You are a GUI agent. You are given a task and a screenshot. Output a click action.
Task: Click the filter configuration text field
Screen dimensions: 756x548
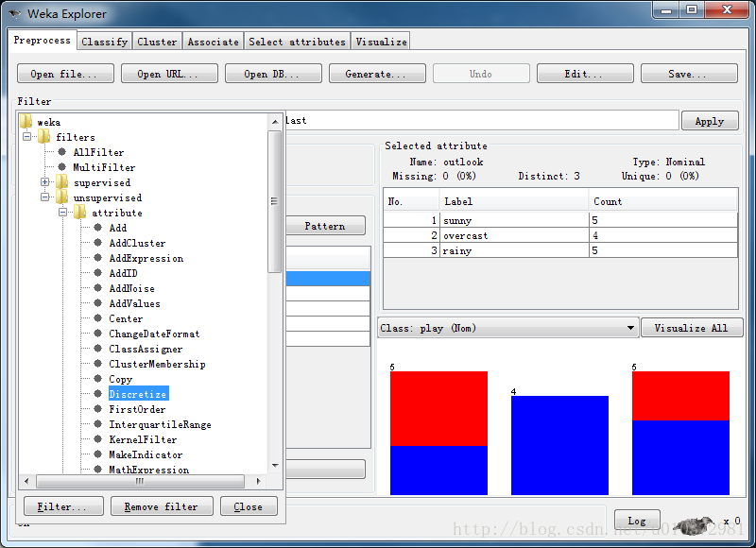point(482,121)
